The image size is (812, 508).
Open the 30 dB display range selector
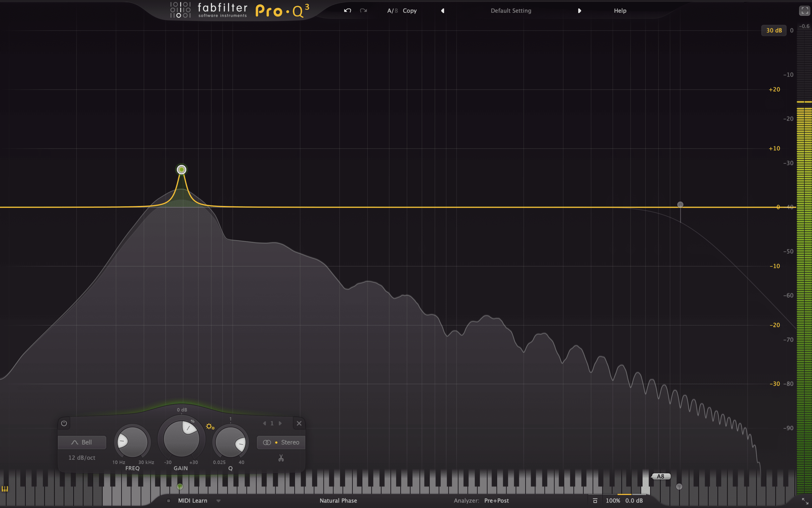click(774, 30)
